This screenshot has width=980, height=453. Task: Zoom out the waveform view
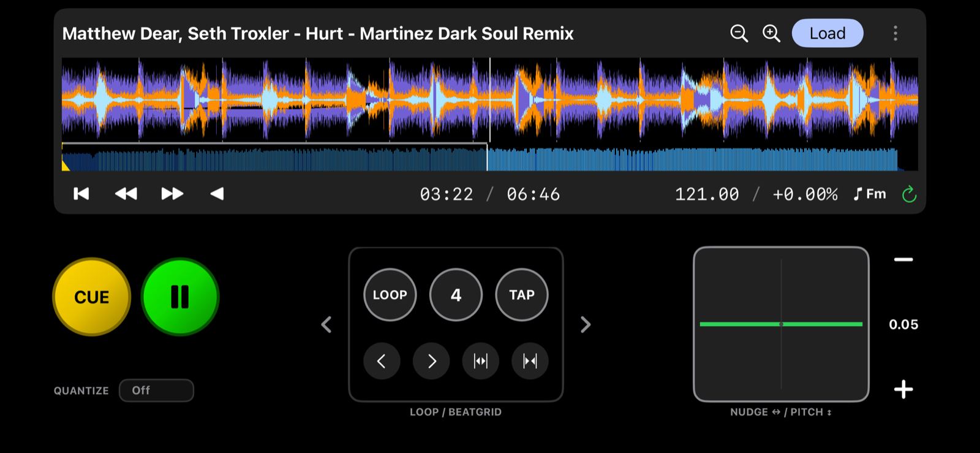click(739, 33)
